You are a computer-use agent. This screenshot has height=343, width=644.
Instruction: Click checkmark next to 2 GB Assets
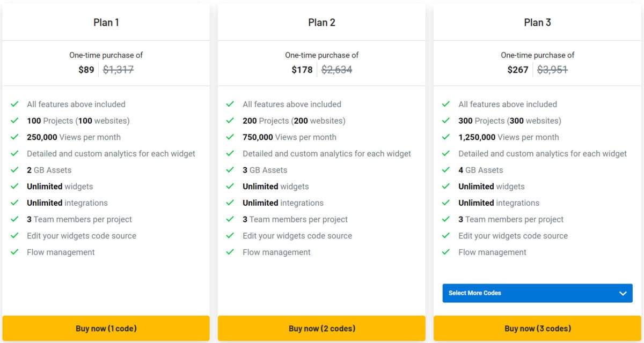[15, 170]
